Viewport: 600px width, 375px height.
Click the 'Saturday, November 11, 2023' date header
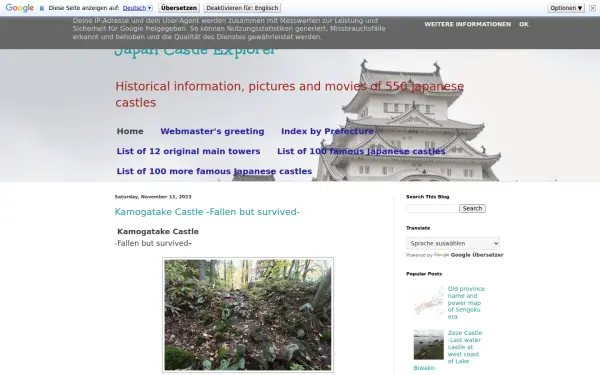(x=153, y=197)
